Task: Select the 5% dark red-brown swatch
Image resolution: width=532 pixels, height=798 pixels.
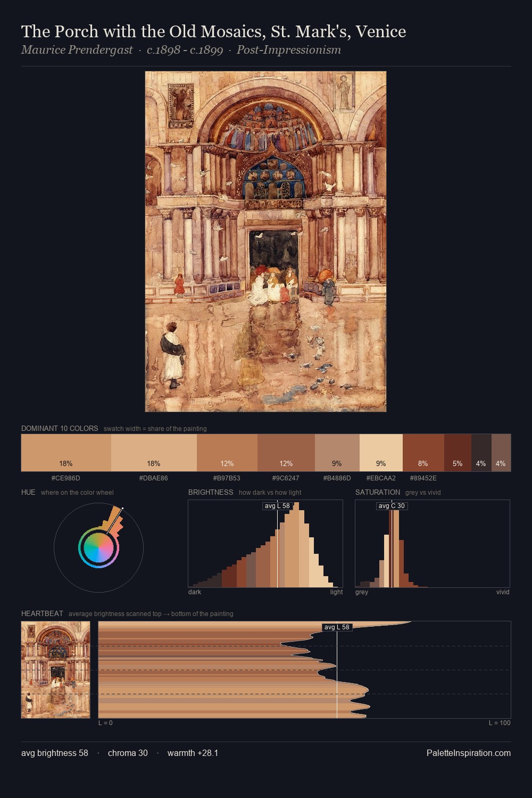Action: 458,453
